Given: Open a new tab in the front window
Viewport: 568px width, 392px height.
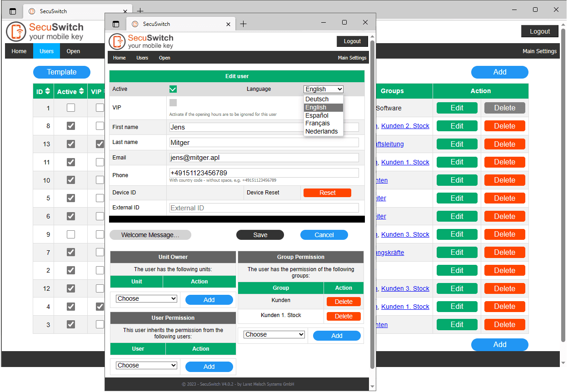Looking at the screenshot, I should pos(243,24).
